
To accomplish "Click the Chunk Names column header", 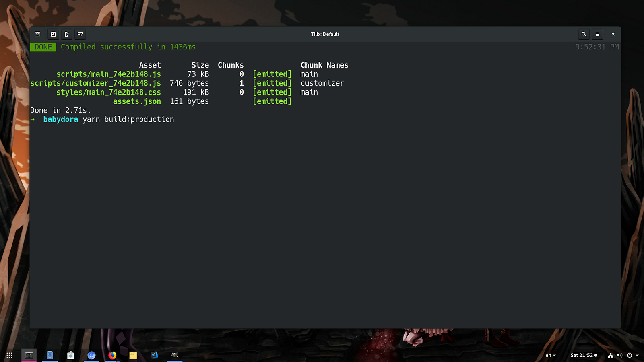I will [324, 65].
